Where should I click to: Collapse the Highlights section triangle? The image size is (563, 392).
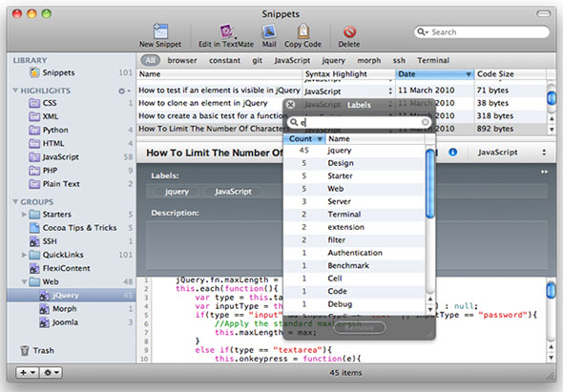click(x=15, y=90)
